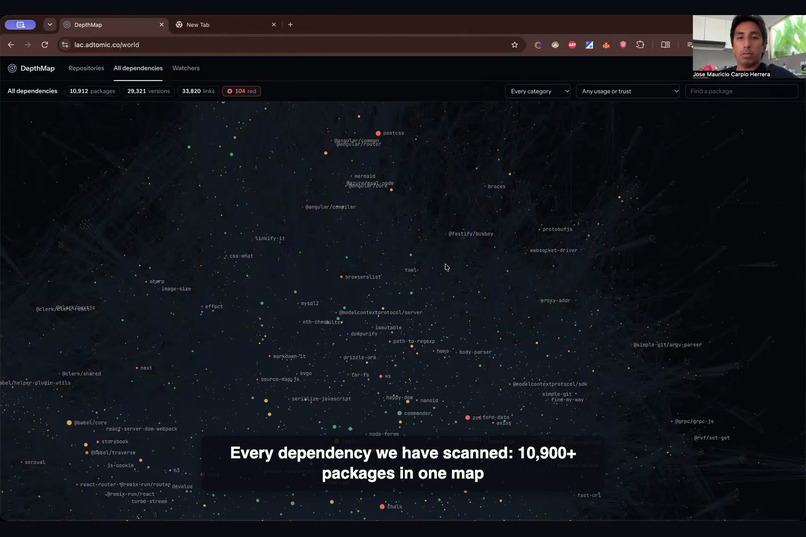Select the @grpc/grpc-js label
Screen dimensions: 806x537
(x=694, y=421)
